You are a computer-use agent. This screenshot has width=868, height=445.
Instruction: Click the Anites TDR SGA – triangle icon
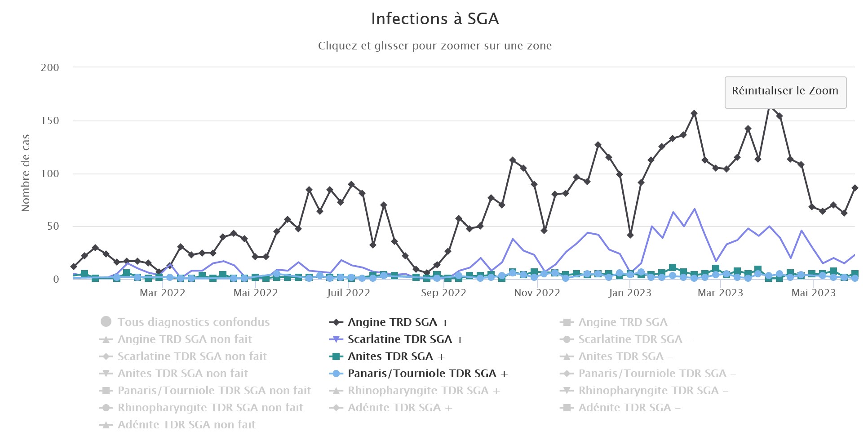567,356
